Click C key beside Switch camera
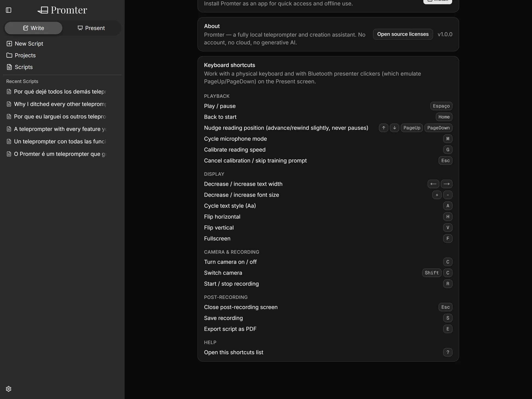The height and width of the screenshot is (399, 532). [x=448, y=273]
